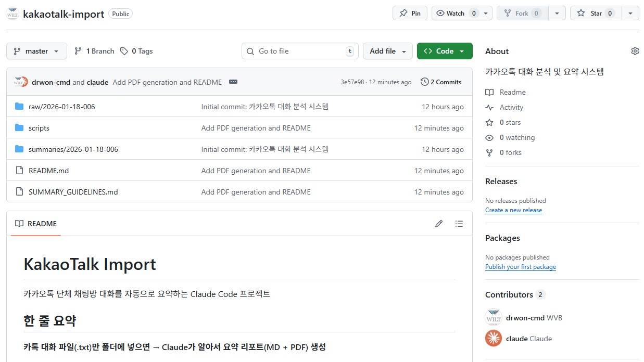Expand the green Code dropdown
The image size is (644, 362).
(444, 51)
